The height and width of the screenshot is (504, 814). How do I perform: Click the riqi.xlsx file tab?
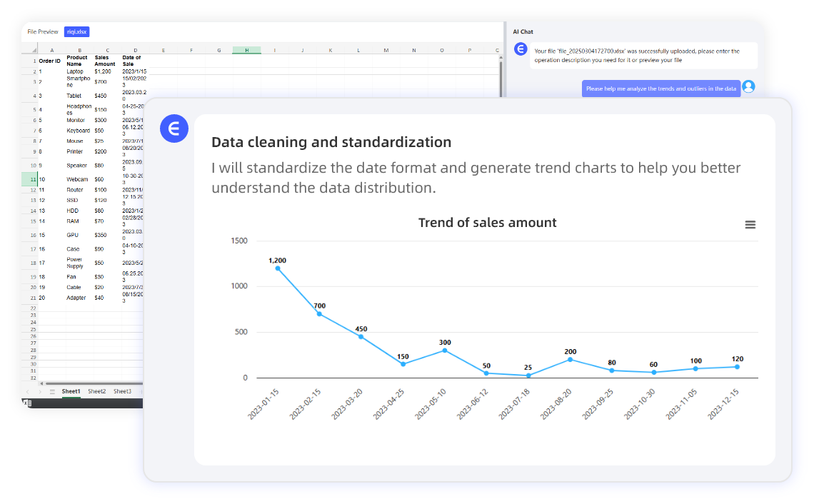[x=76, y=31]
